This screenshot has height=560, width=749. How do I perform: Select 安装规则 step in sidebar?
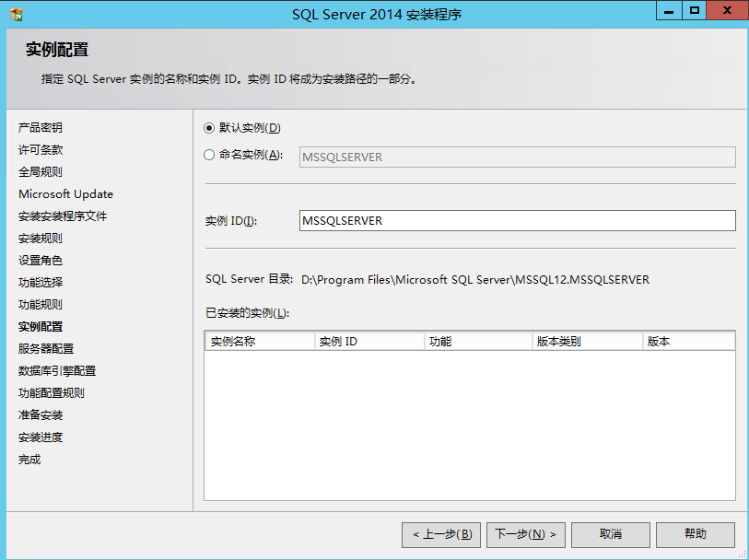tap(41, 239)
